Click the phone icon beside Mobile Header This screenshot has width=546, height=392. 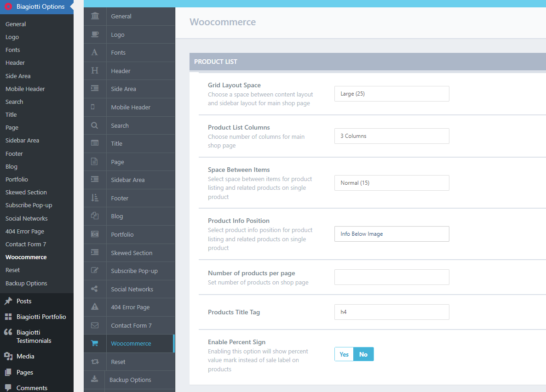tap(92, 107)
